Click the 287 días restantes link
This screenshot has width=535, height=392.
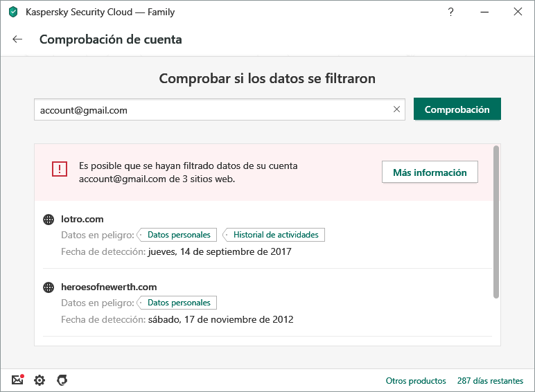[490, 381]
